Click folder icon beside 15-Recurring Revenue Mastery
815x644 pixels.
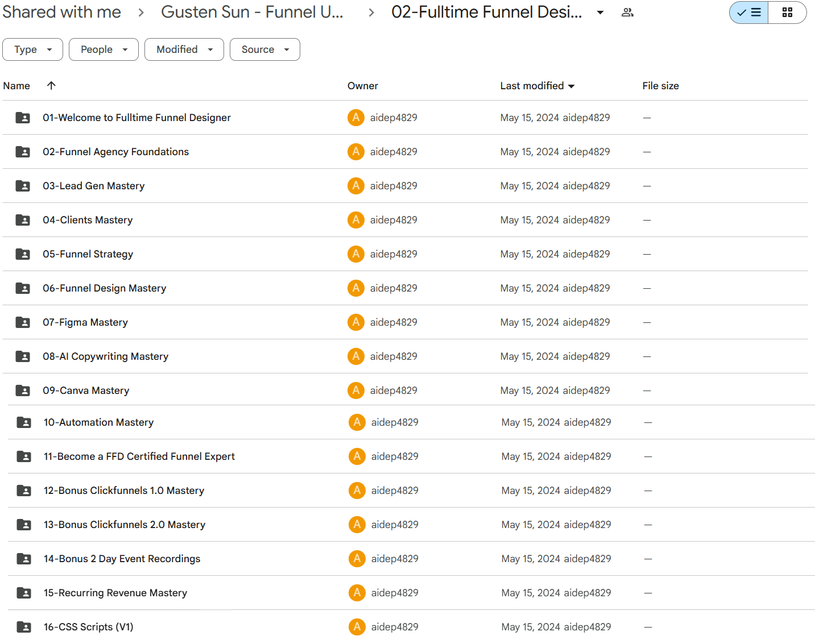pos(24,593)
